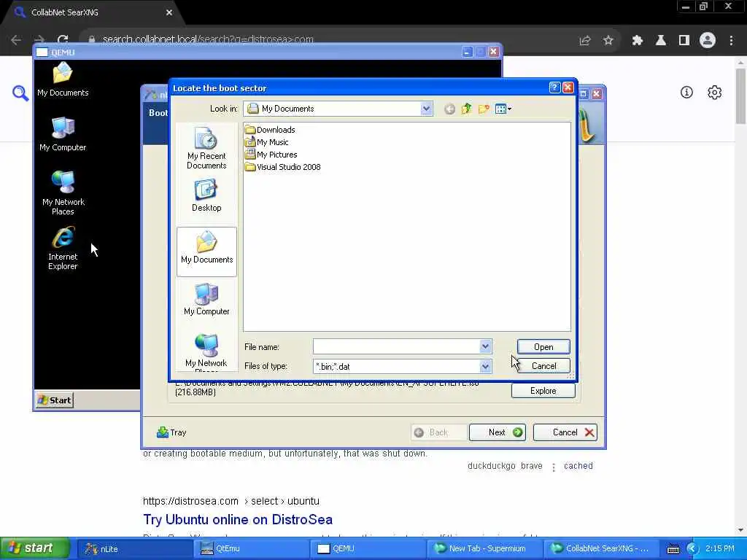Select My Network Places in places bar
Screen dimensions: 747x560
pyautogui.click(x=206, y=352)
